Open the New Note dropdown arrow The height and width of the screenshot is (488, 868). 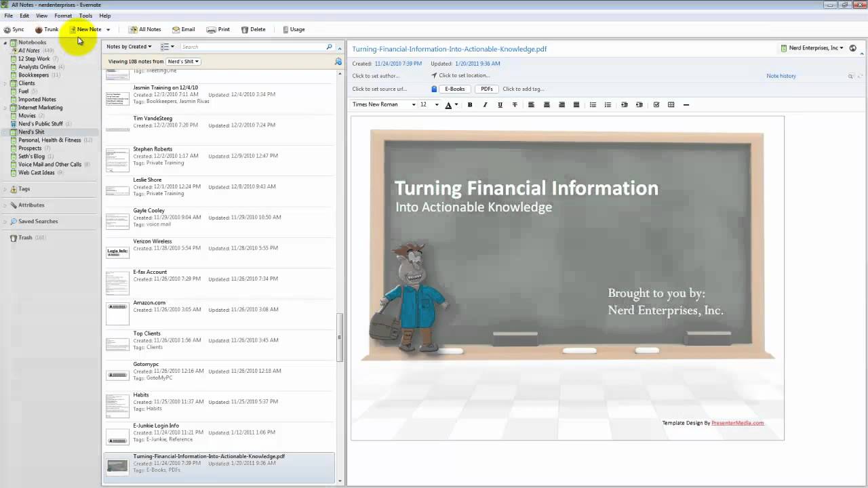[x=108, y=30]
